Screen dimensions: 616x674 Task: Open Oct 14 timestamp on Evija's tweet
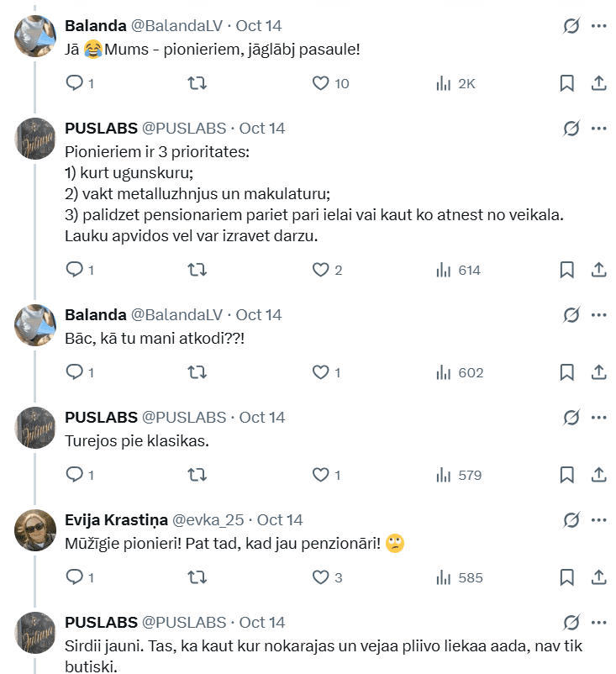tap(280, 519)
